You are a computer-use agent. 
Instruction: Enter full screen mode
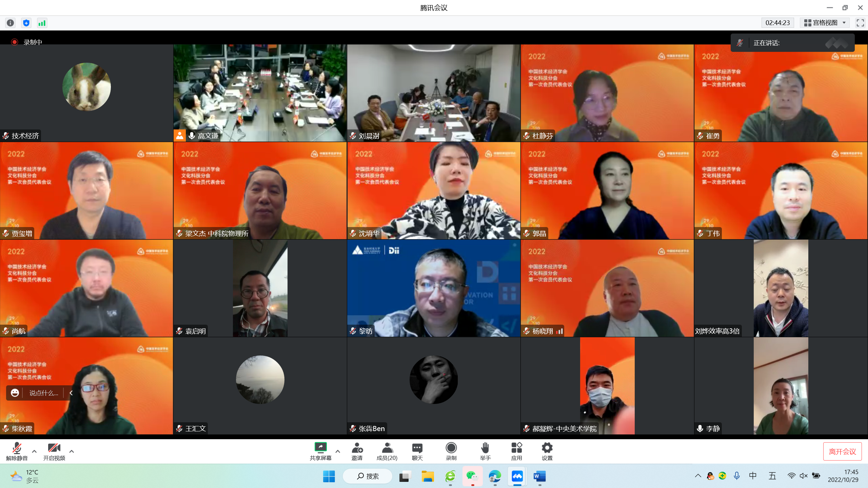tap(860, 23)
